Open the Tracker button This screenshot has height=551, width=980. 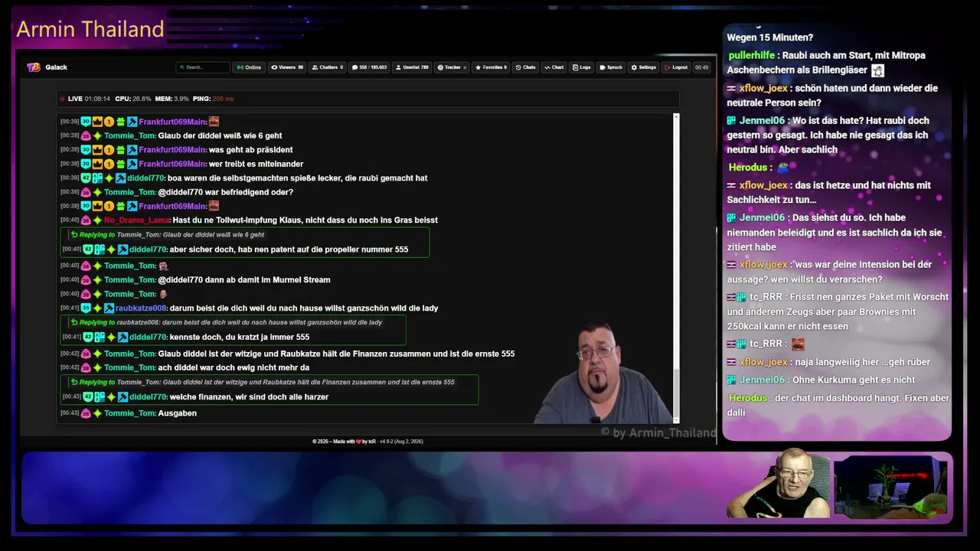(x=452, y=67)
